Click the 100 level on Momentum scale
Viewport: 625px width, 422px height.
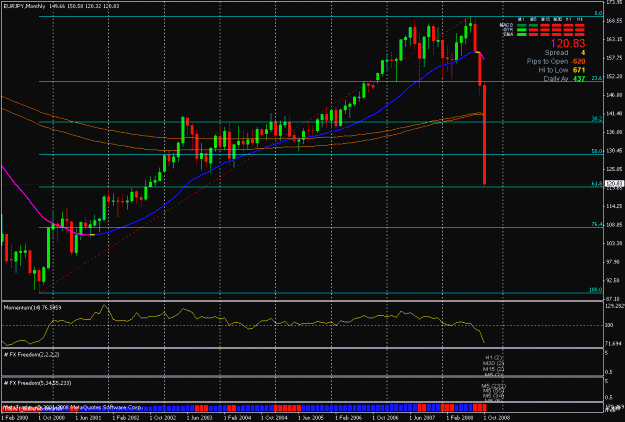click(x=609, y=326)
